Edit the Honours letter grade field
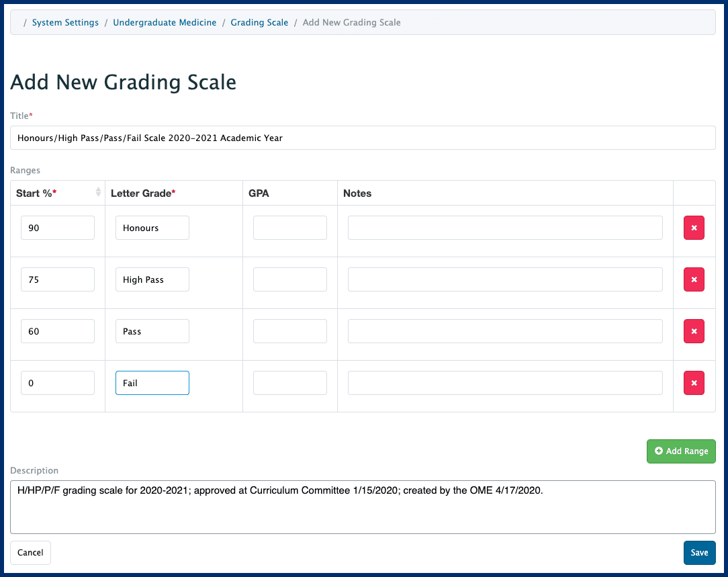The height and width of the screenshot is (577, 728). pos(152,228)
